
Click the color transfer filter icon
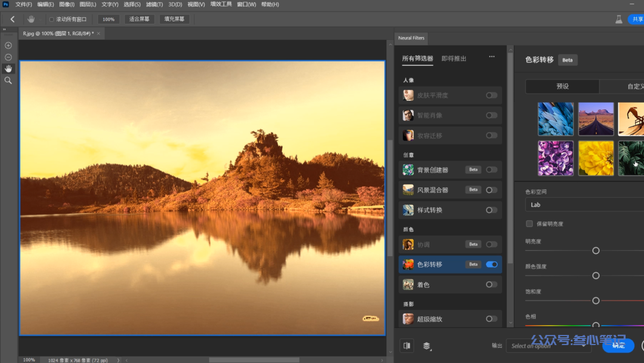(408, 264)
